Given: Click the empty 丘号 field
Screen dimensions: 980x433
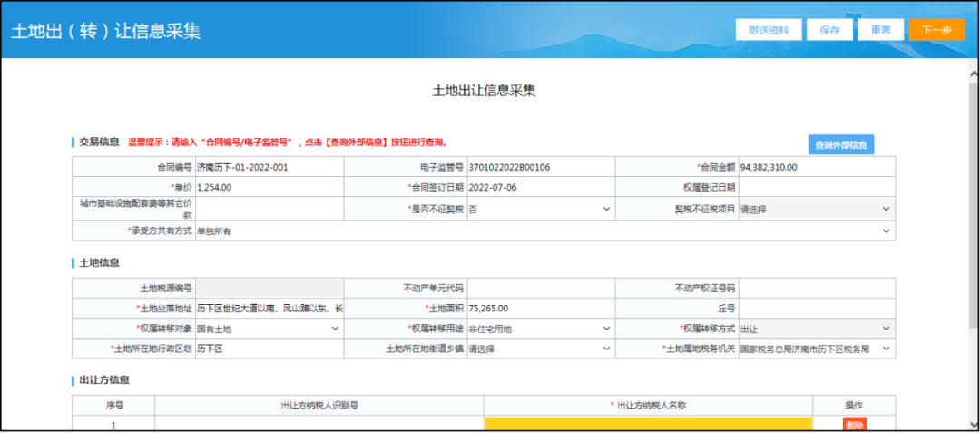Looking at the screenshot, I should [817, 308].
